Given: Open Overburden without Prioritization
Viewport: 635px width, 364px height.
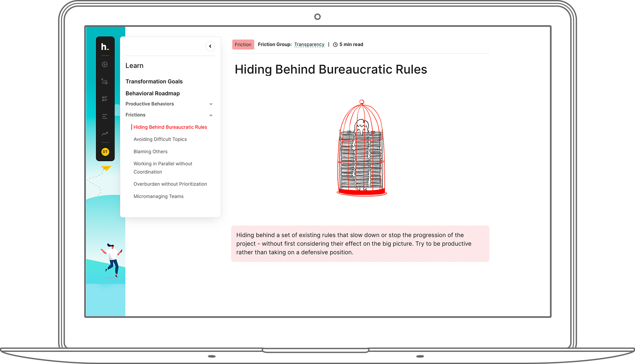Looking at the screenshot, I should click(170, 184).
